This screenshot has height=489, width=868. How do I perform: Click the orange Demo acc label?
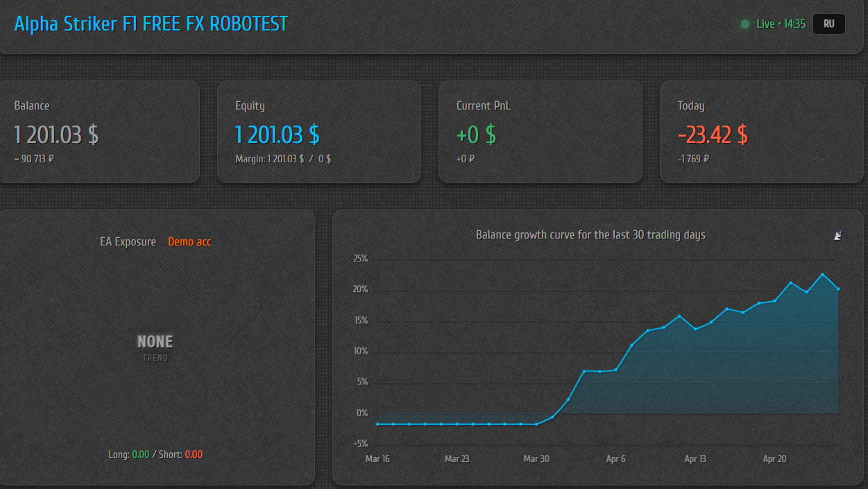coord(189,242)
